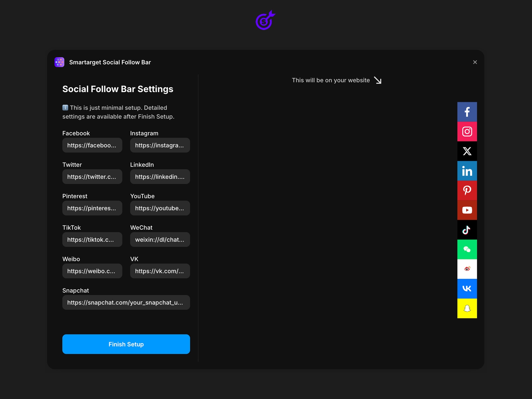Click the X (Twitter) icon in the preview
Image resolution: width=532 pixels, height=399 pixels.
pyautogui.click(x=467, y=151)
